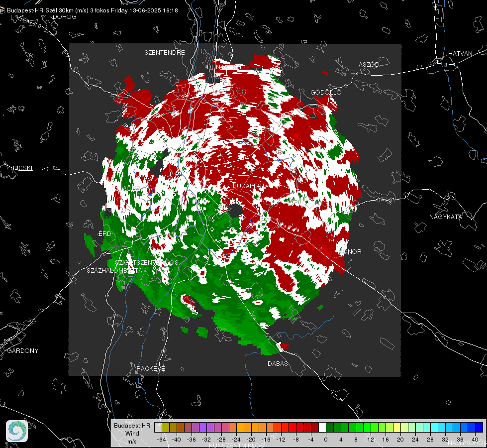Click the 'm/s' unit label in the legend
Screen dimensions: 487x448
(x=132, y=442)
